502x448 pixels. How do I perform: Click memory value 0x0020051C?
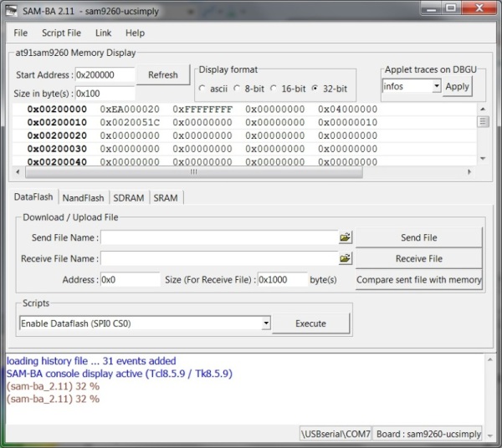click(x=130, y=122)
